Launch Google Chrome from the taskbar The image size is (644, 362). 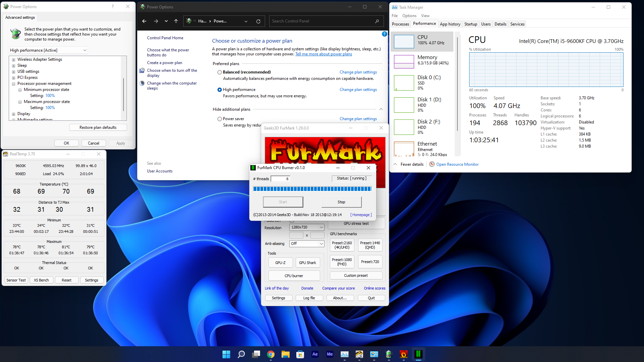271,354
